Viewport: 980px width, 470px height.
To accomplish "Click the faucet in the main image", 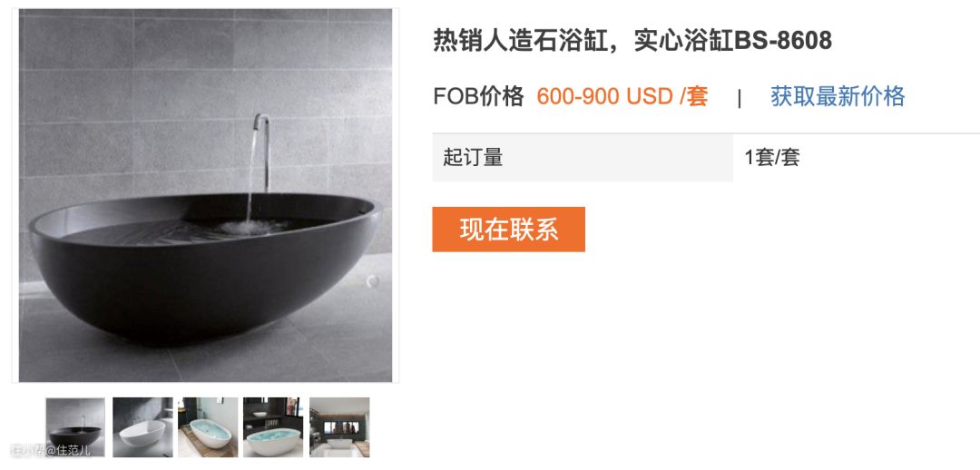I will coord(262,152).
